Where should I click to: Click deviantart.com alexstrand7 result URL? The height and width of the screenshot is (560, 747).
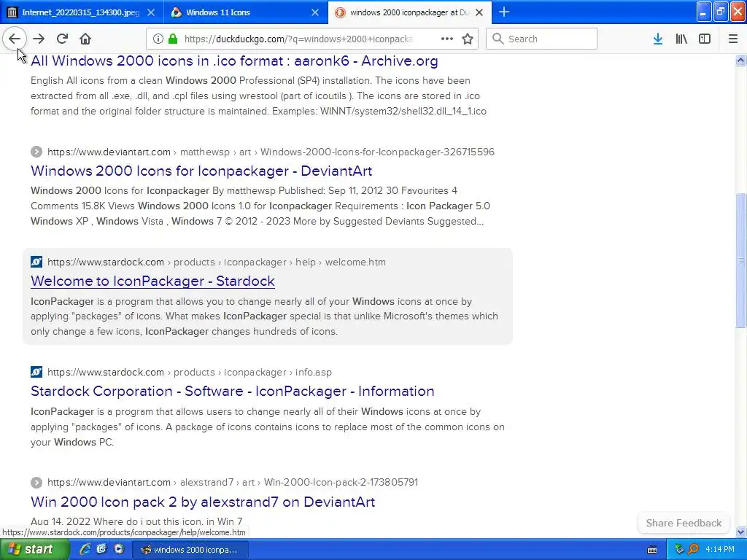click(233, 482)
